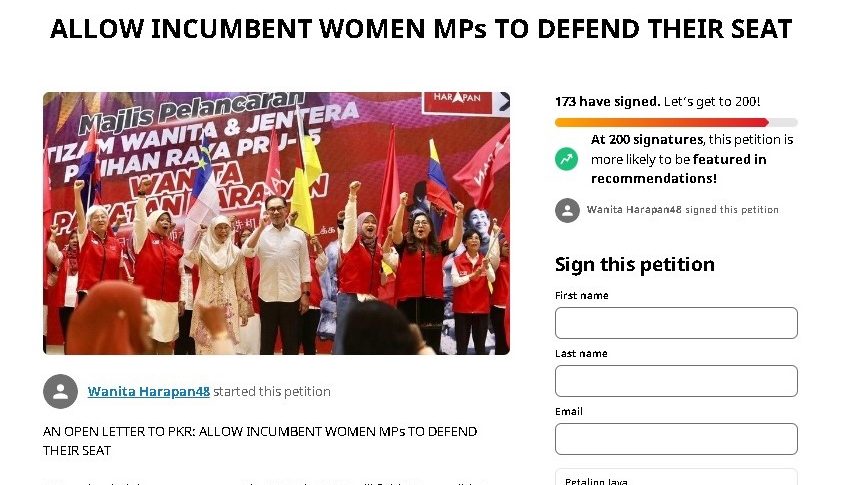
Task: Click the open letter to PKR paragraph
Action: [259, 441]
